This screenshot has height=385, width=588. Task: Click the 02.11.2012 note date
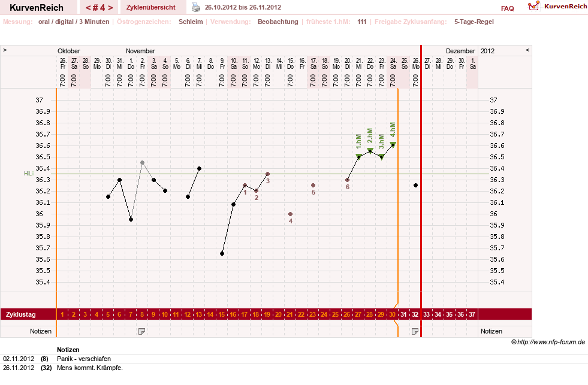(19, 359)
